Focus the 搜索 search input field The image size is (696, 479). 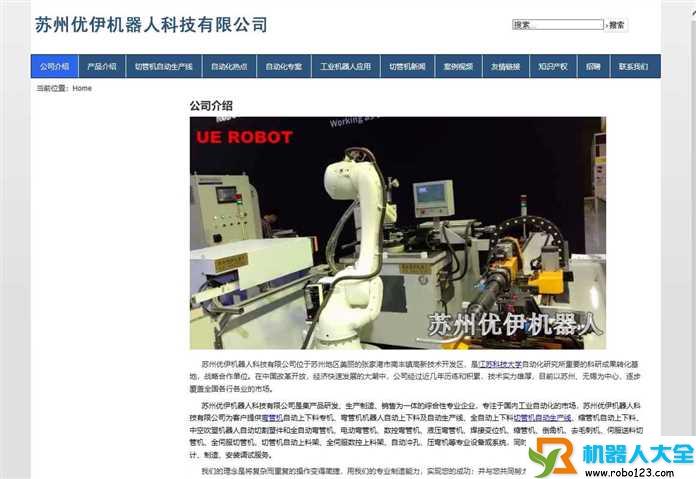coord(558,24)
